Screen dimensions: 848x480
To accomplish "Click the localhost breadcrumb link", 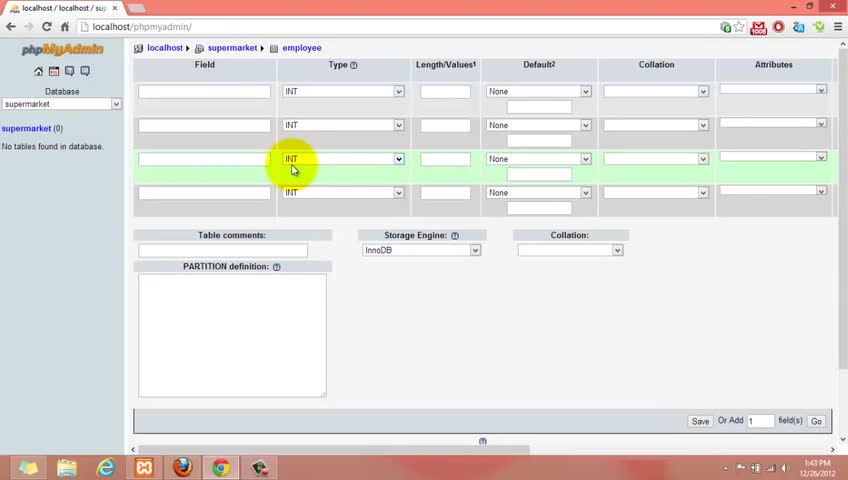I will 165,48.
